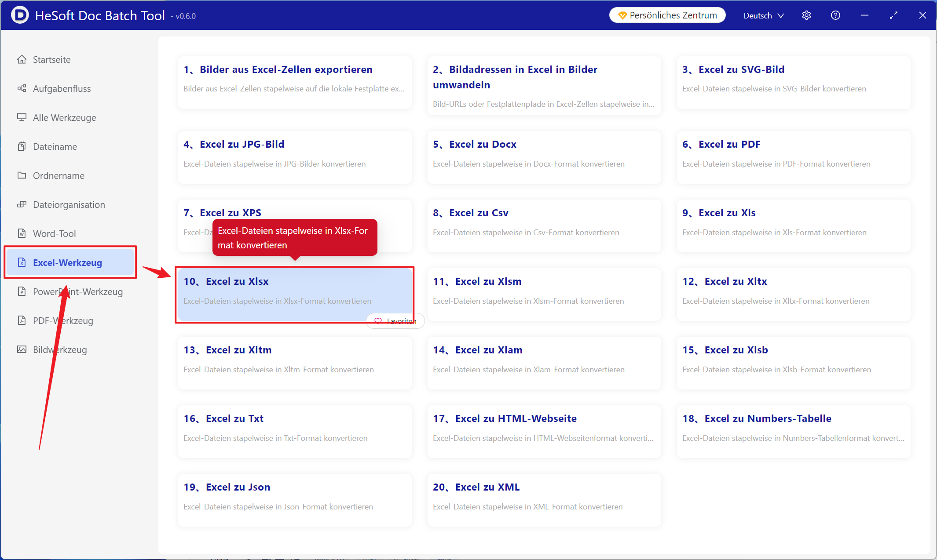937x560 pixels.
Task: Open Excel zu XML tool
Action: pyautogui.click(x=544, y=500)
